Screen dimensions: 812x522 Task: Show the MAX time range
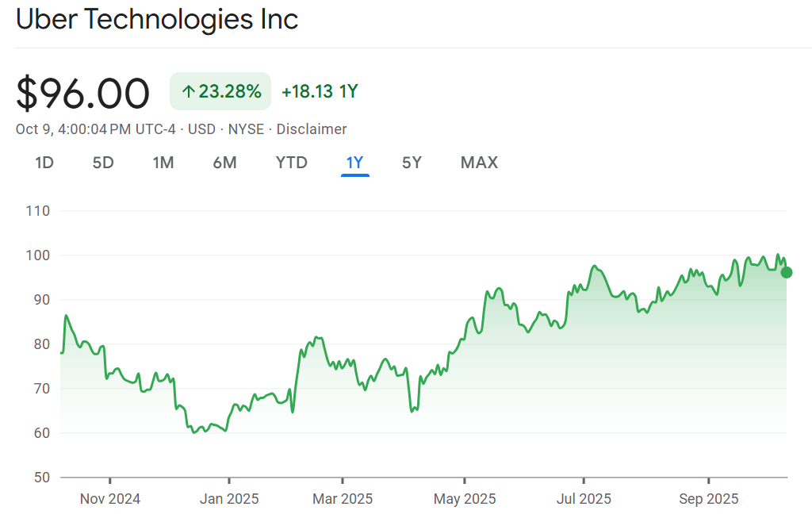pos(479,163)
